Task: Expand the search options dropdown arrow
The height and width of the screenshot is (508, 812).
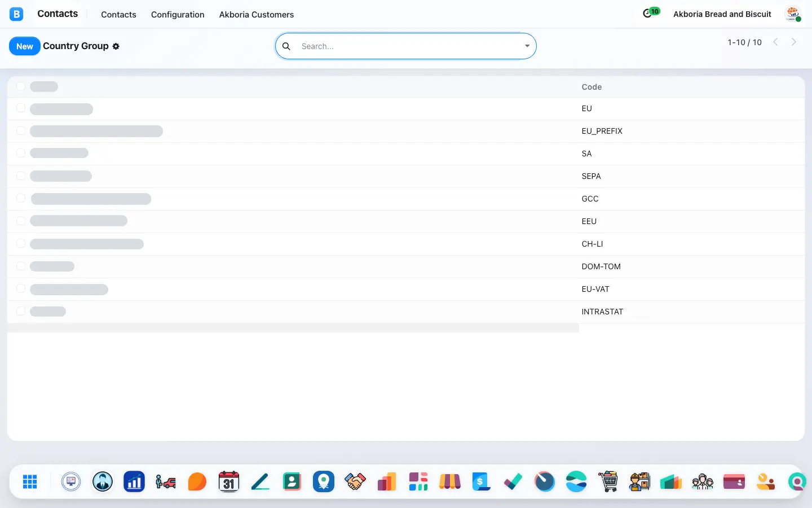Action: pyautogui.click(x=527, y=46)
